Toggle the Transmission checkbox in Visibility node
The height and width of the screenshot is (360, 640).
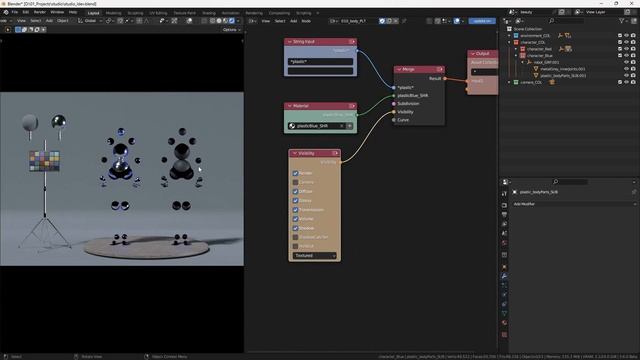pos(296,210)
